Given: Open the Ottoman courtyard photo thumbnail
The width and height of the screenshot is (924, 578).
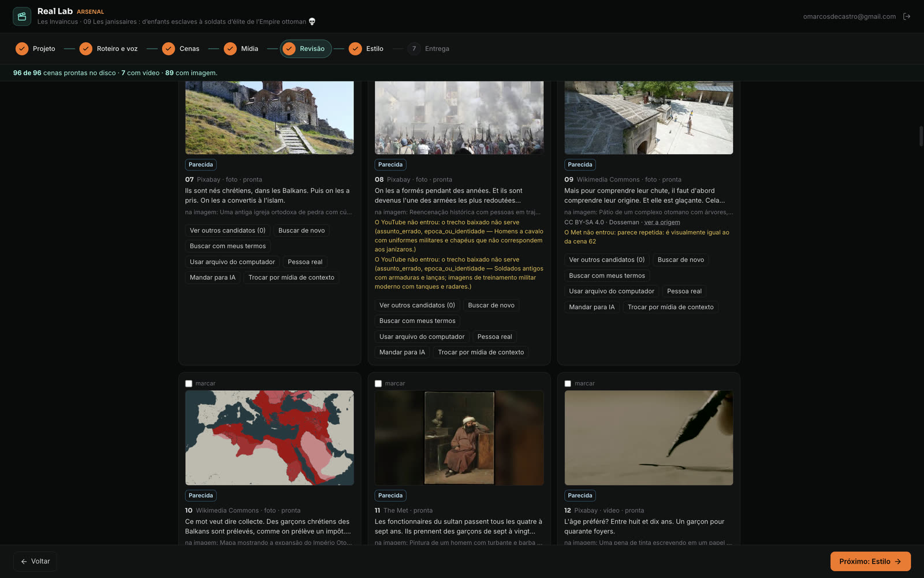Looking at the screenshot, I should (649, 118).
